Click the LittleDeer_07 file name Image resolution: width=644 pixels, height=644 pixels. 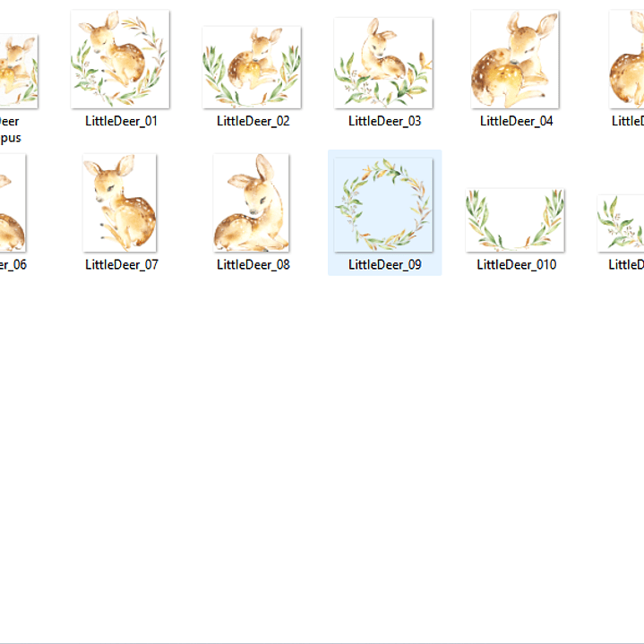[121, 264]
